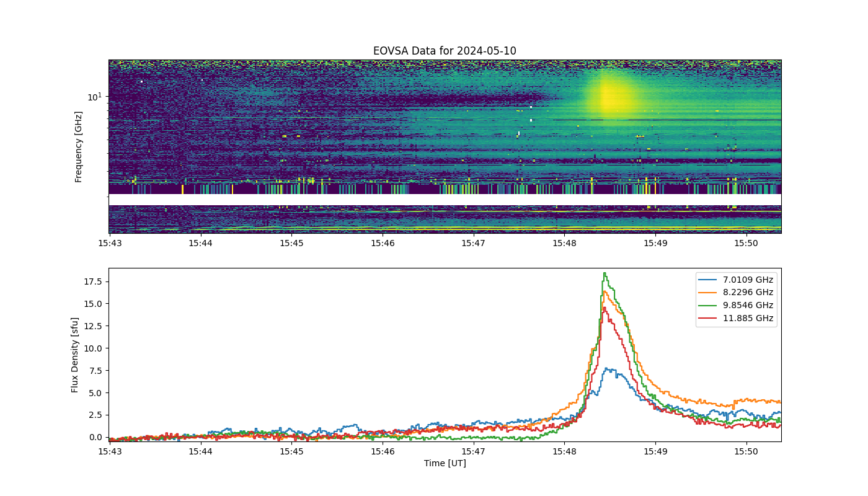Screen dimensions: 868x496
Task: Click the 15:46 tick on the spectrogram axis
Action: [383, 244]
